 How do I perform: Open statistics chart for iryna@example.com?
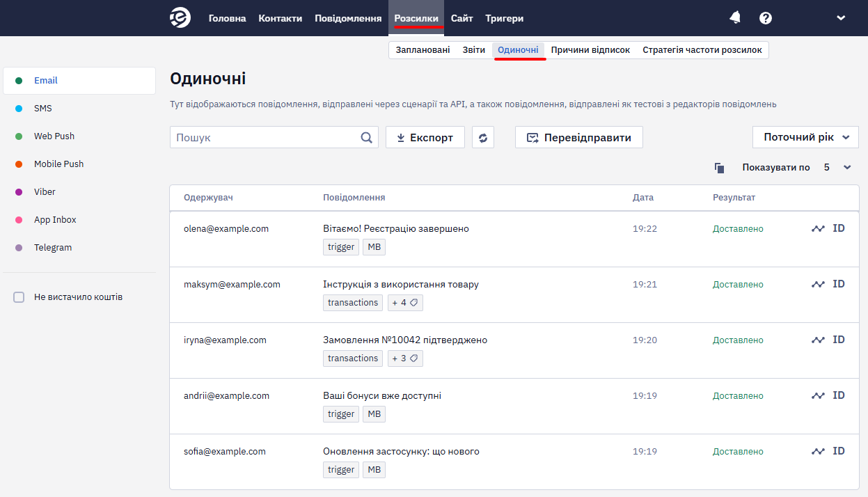click(818, 340)
